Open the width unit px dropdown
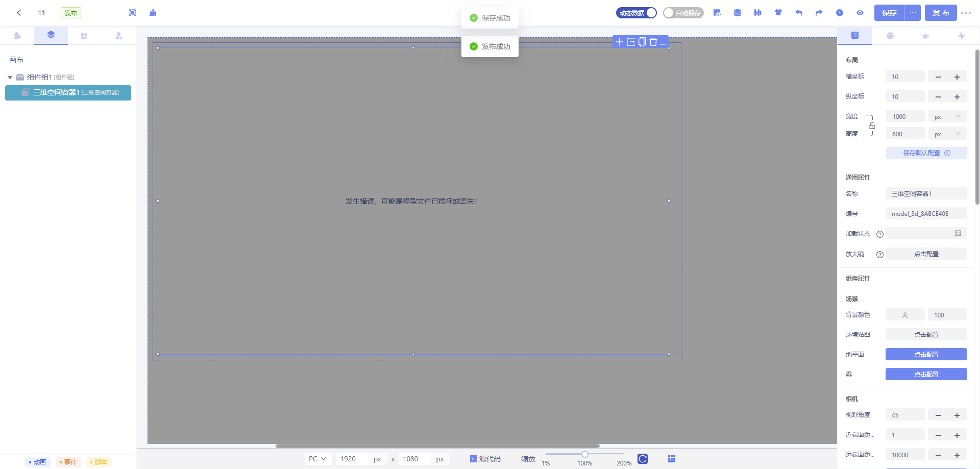This screenshot has width=980, height=469. click(947, 117)
